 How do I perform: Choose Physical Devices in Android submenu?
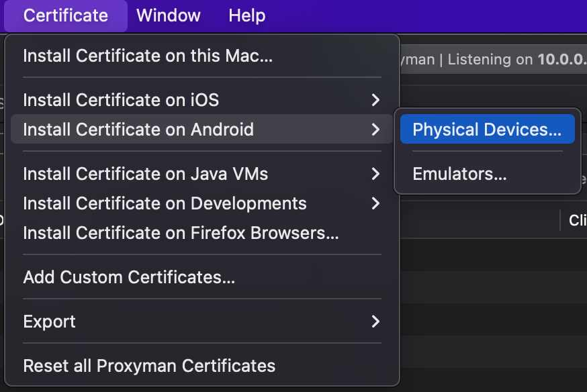tap(488, 129)
